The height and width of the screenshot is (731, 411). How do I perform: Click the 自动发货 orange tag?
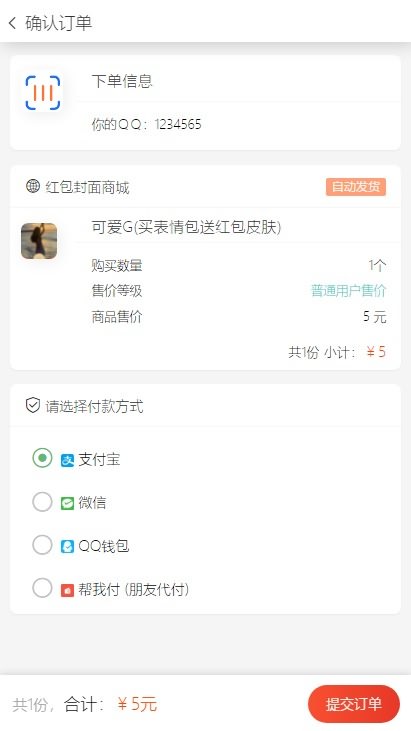[x=356, y=187]
